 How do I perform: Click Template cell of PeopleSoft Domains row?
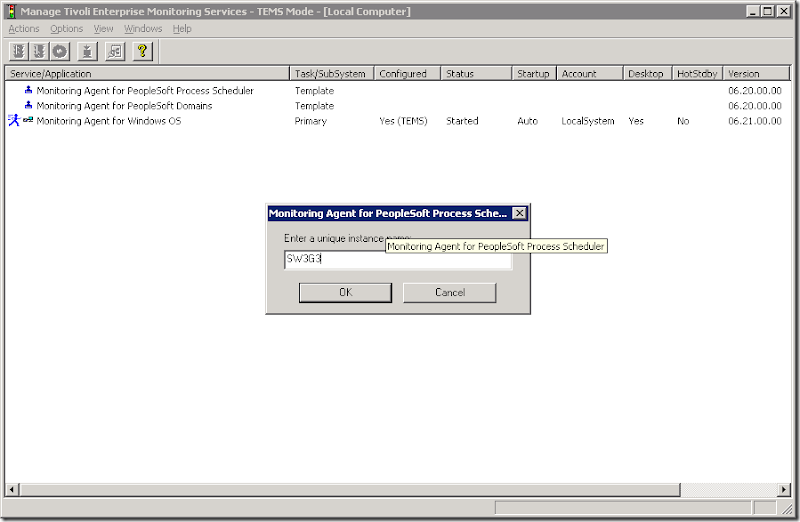pyautogui.click(x=314, y=106)
